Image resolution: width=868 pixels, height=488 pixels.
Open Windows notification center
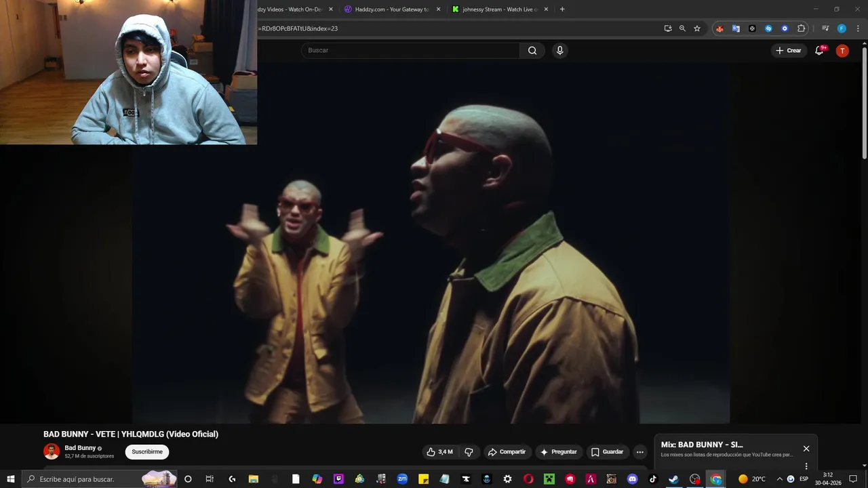click(x=853, y=479)
